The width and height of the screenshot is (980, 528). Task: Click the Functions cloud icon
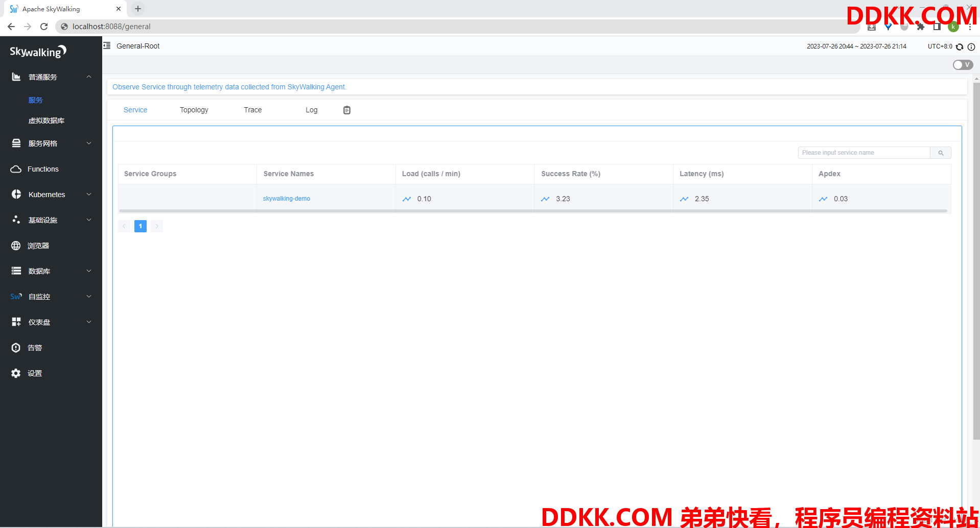(16, 169)
